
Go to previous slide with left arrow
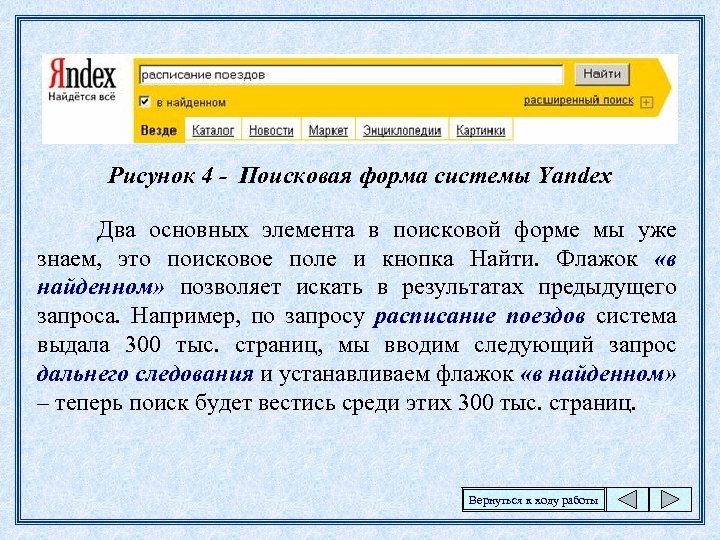tap(627, 500)
